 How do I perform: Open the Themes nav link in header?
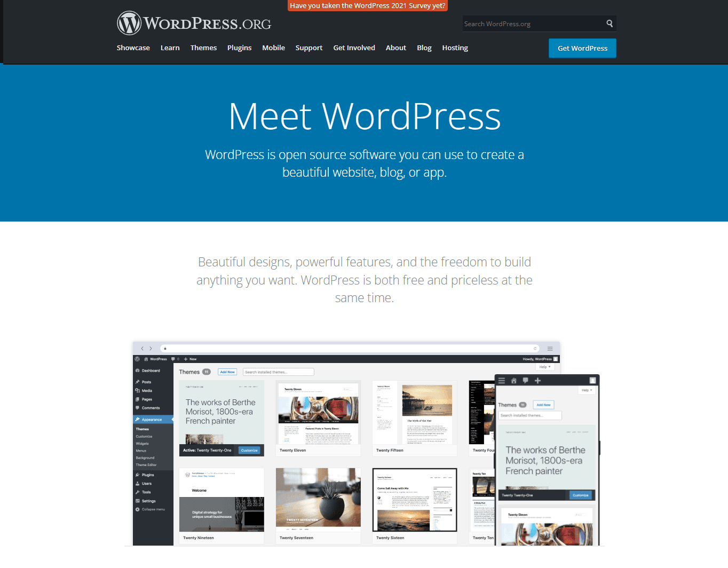[x=203, y=48]
